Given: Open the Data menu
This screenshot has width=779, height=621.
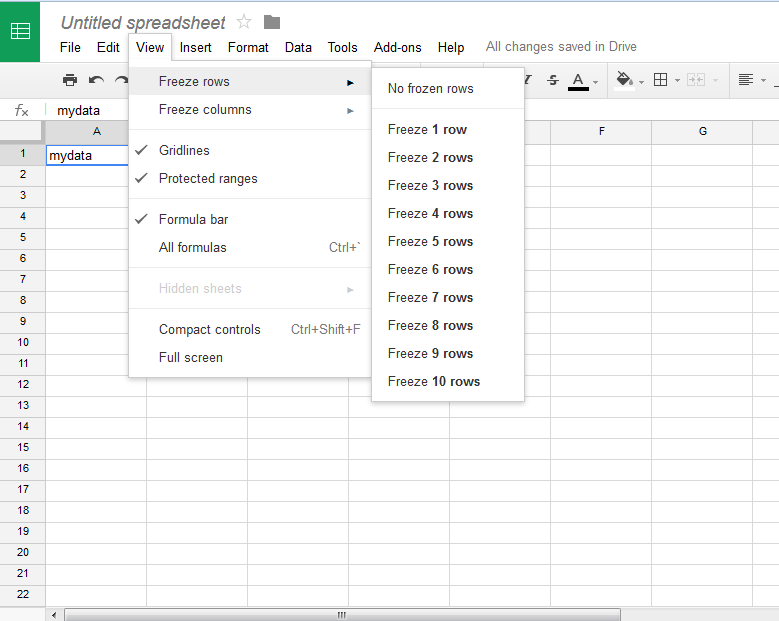Looking at the screenshot, I should click(298, 47).
